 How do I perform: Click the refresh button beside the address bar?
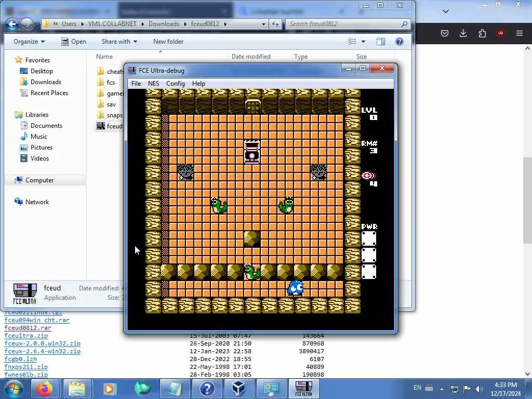click(275, 24)
